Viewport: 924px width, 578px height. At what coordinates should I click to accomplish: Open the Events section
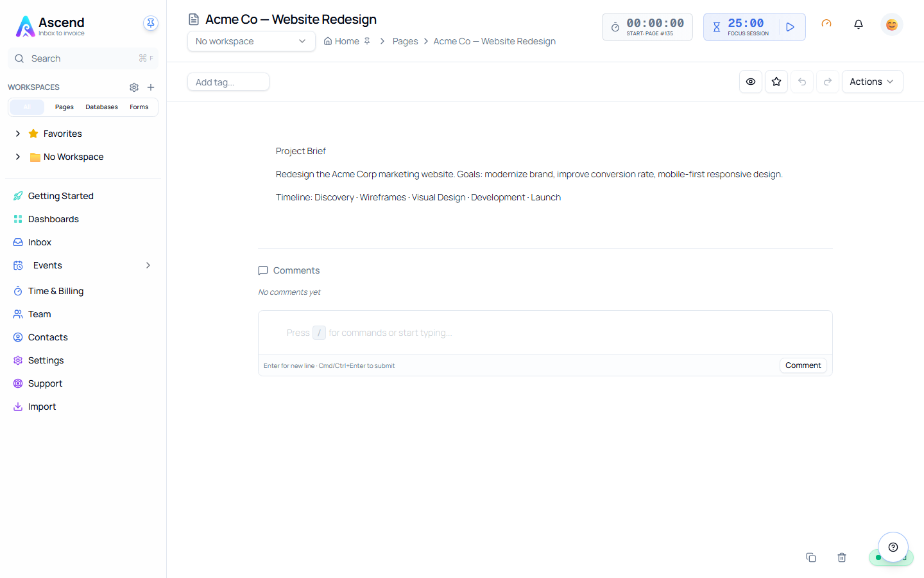click(47, 265)
